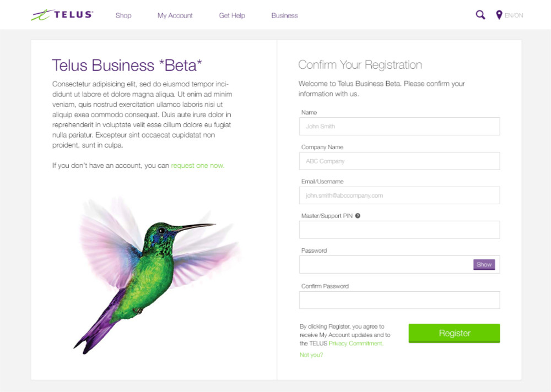
Task: Click the "request one now" link
Action: [x=197, y=165]
